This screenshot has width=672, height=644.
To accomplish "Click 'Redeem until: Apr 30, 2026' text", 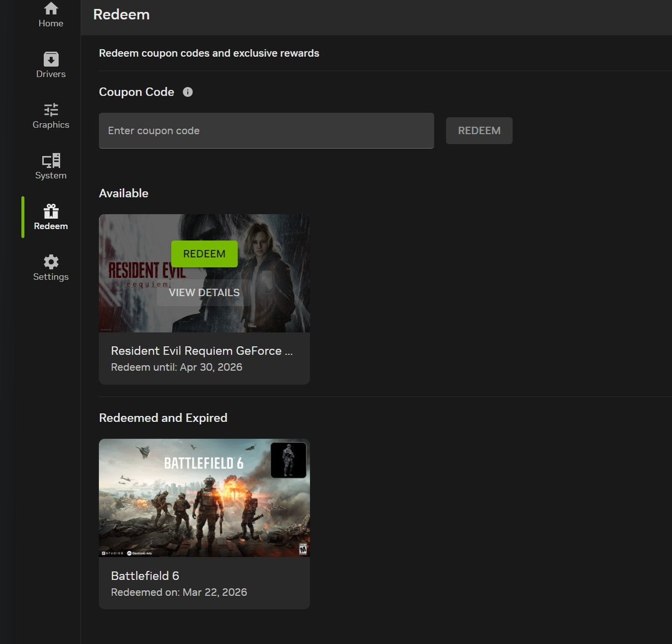I will (176, 367).
